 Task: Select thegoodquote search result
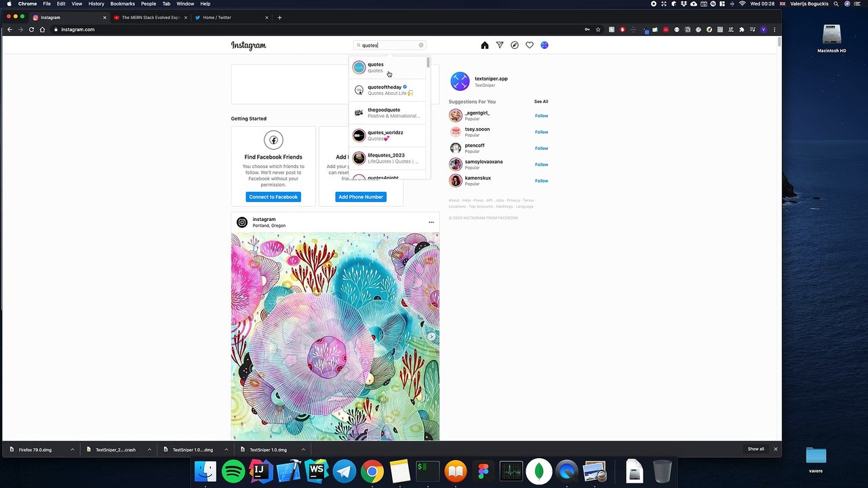388,113
